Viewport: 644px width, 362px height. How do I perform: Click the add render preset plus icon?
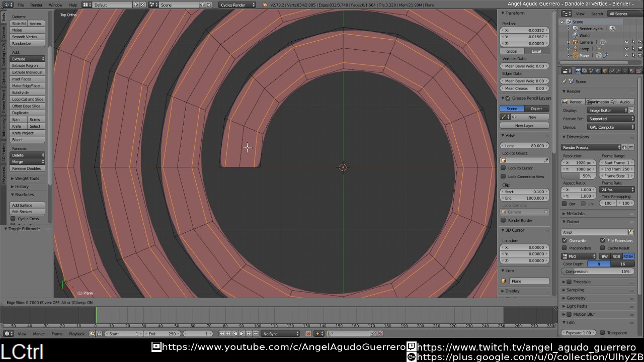pos(625,147)
